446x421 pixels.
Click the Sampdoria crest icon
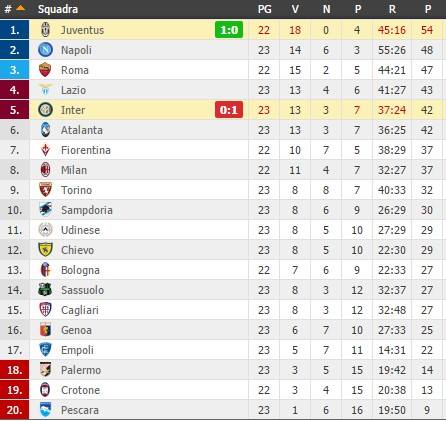point(45,210)
